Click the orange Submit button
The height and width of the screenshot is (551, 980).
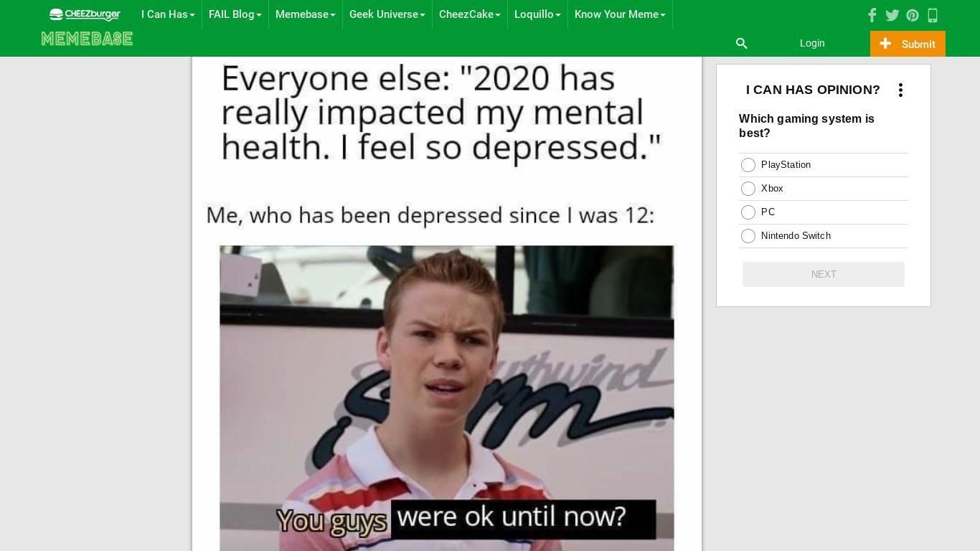[x=908, y=44]
